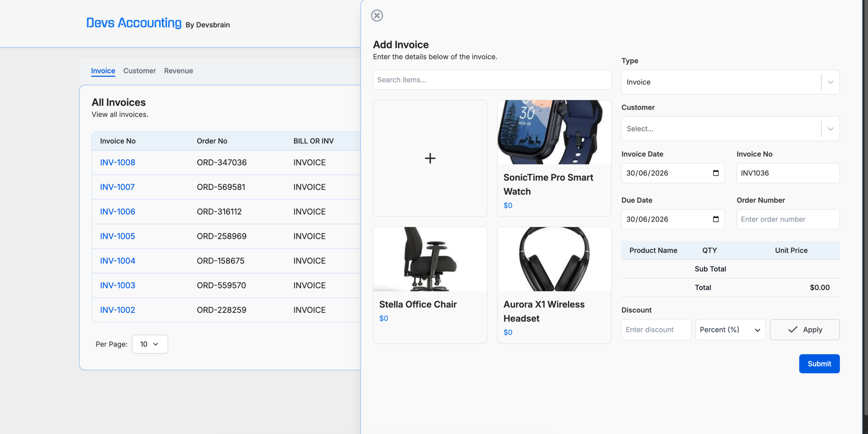Click order number ORD-258969
Image resolution: width=868 pixels, height=434 pixels.
pyautogui.click(x=221, y=236)
